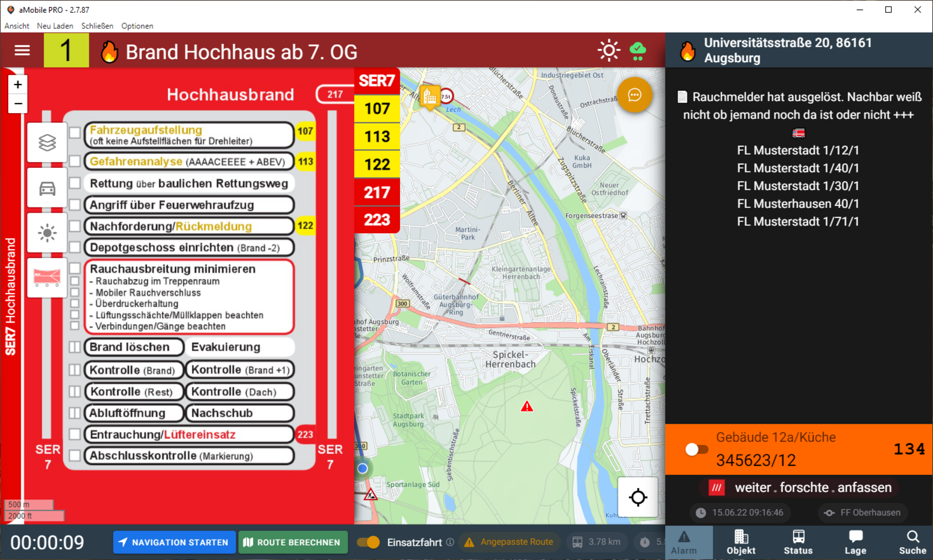Switch to the Lage tab
The image size is (933, 560).
(855, 543)
